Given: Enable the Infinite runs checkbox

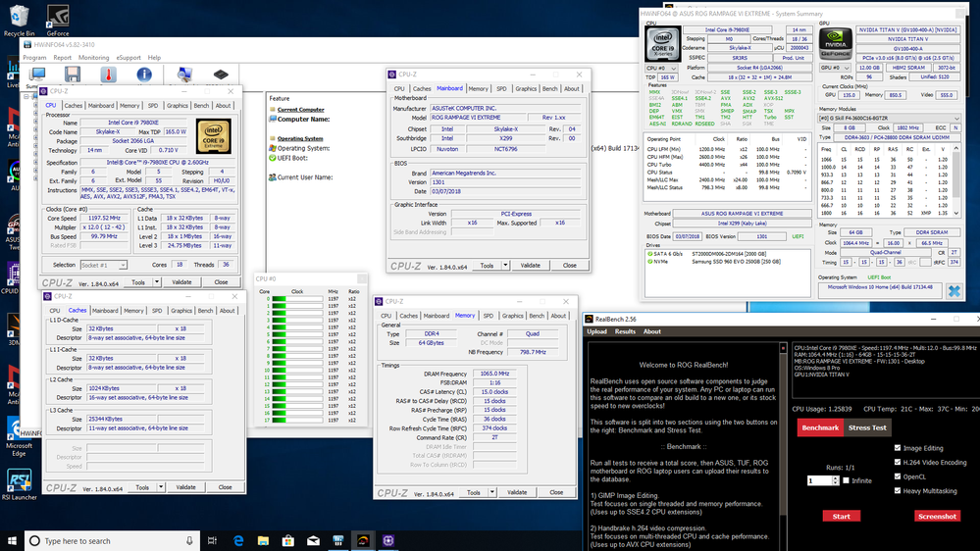Looking at the screenshot, I should (846, 481).
